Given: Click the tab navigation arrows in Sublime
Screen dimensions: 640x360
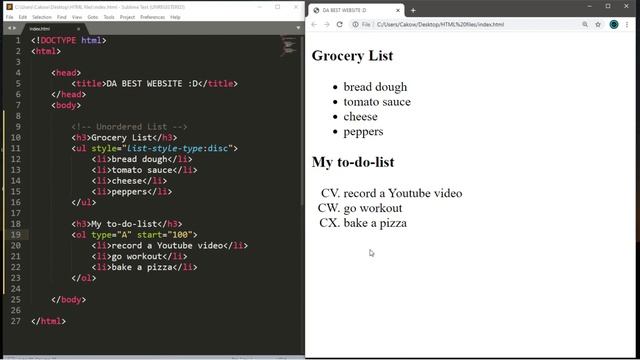Looking at the screenshot, I should 11,28.
